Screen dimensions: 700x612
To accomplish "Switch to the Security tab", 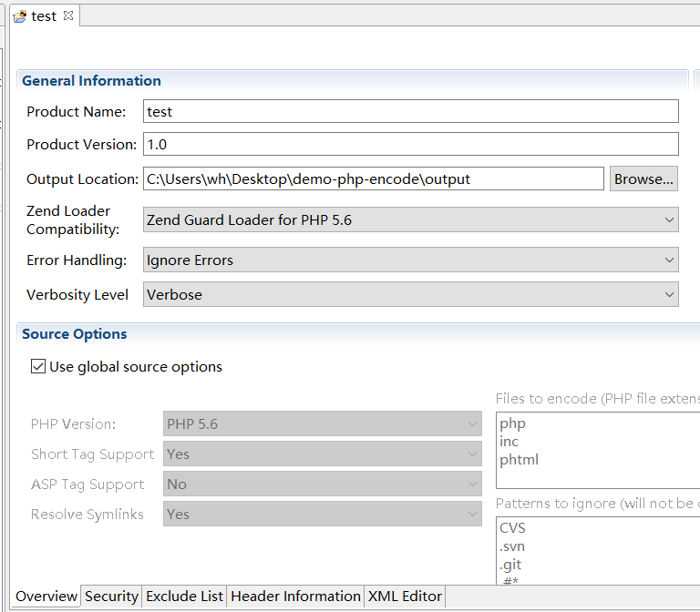I will coord(111,597).
